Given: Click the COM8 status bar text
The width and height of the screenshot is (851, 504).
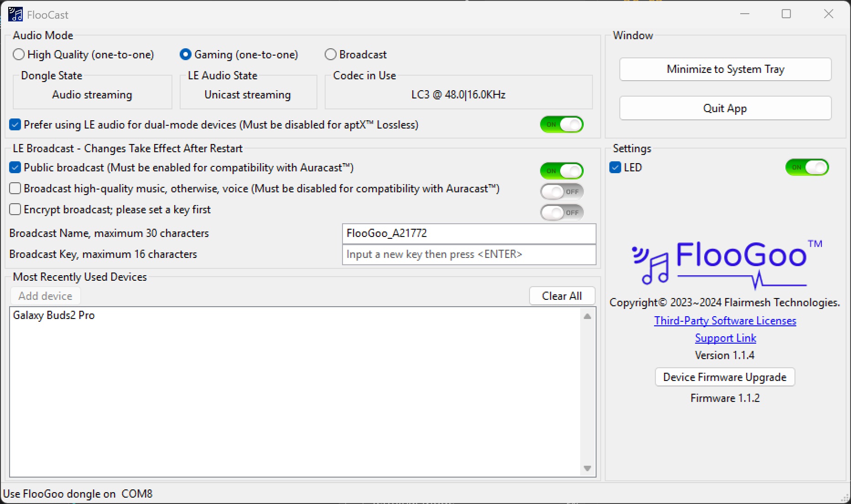Looking at the screenshot, I should 137,494.
